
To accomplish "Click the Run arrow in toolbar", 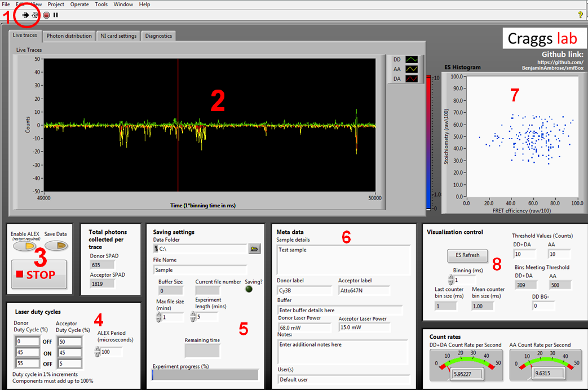I will coord(25,15).
